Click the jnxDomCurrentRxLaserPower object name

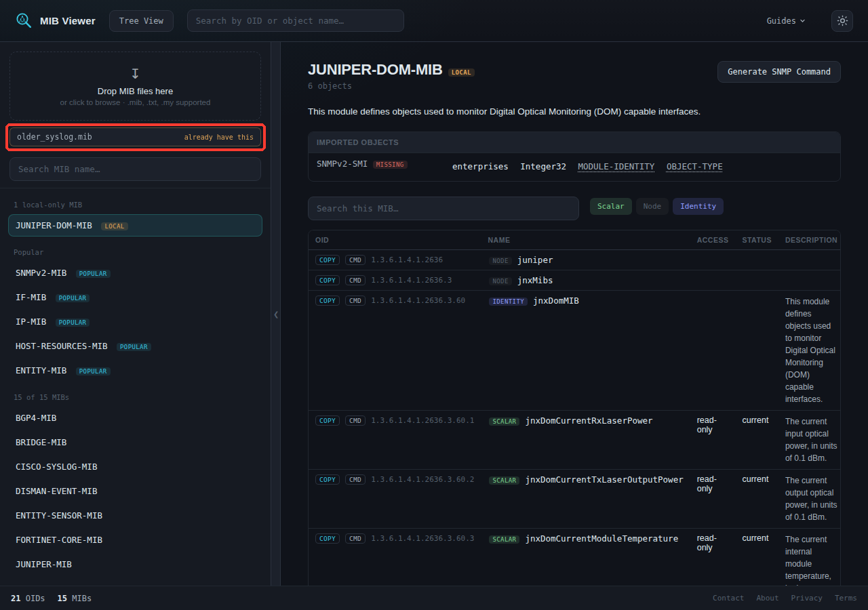589,421
